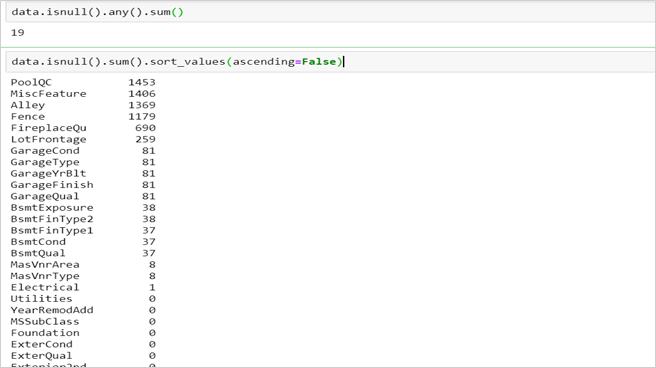Click the BsmtCond row label

coord(38,242)
